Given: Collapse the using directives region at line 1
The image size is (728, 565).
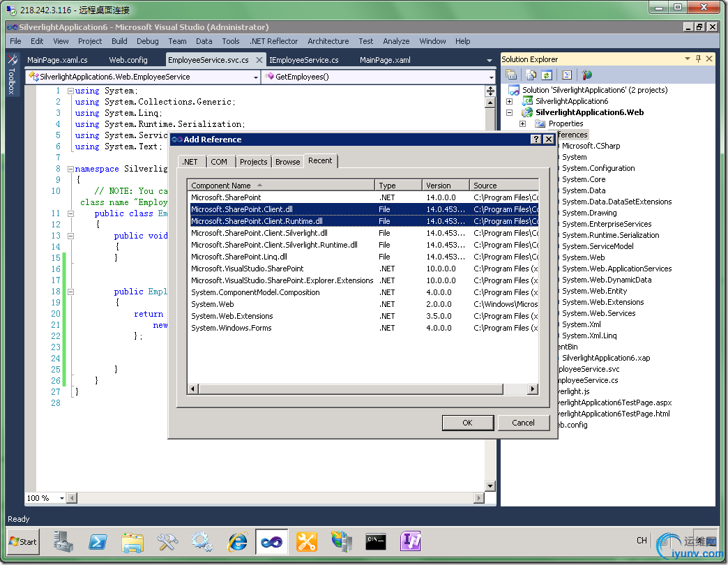Looking at the screenshot, I should [70, 91].
